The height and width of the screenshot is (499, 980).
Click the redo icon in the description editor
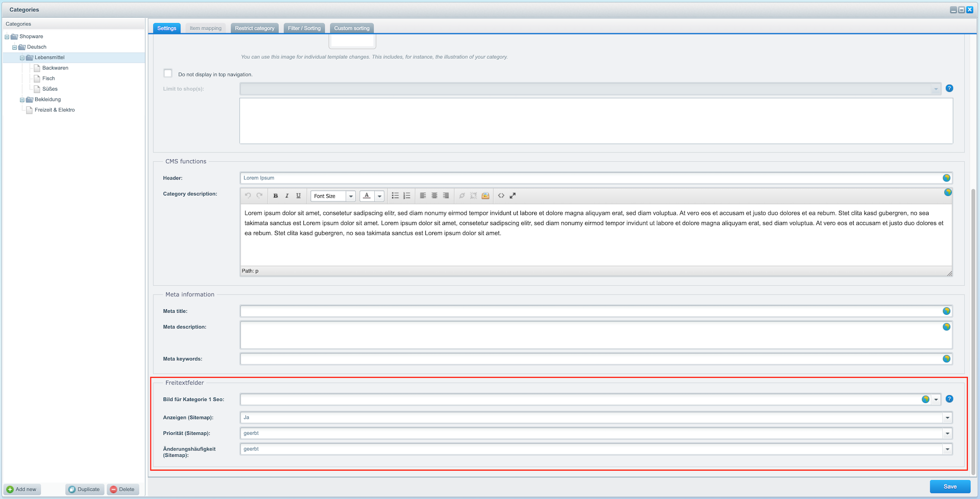(260, 196)
